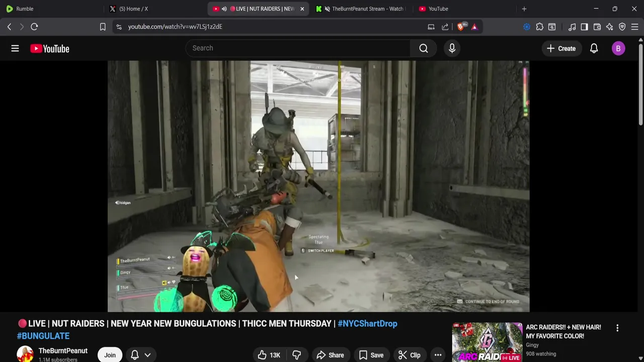Install or cast page icon in address bar

click(431, 27)
